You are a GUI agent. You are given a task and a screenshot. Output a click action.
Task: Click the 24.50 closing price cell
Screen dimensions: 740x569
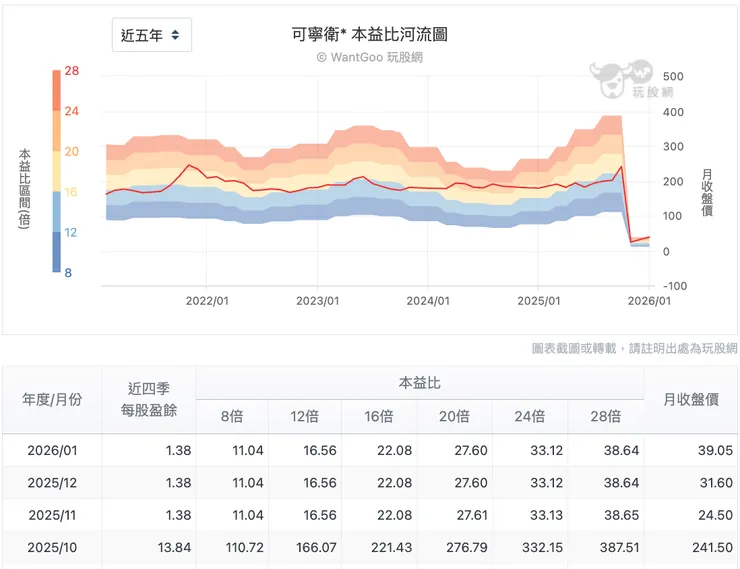coord(715,515)
